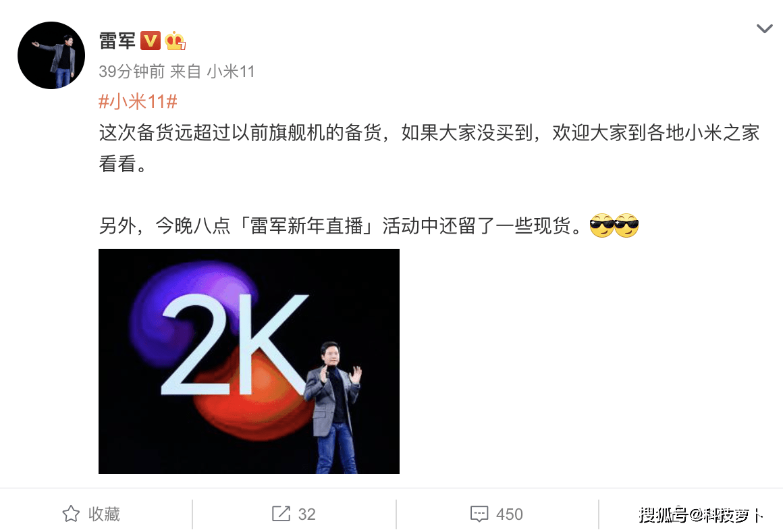The width and height of the screenshot is (783, 532).
Task: Click the 搜狐号@科技萝卜 watermark
Action: coord(701,514)
